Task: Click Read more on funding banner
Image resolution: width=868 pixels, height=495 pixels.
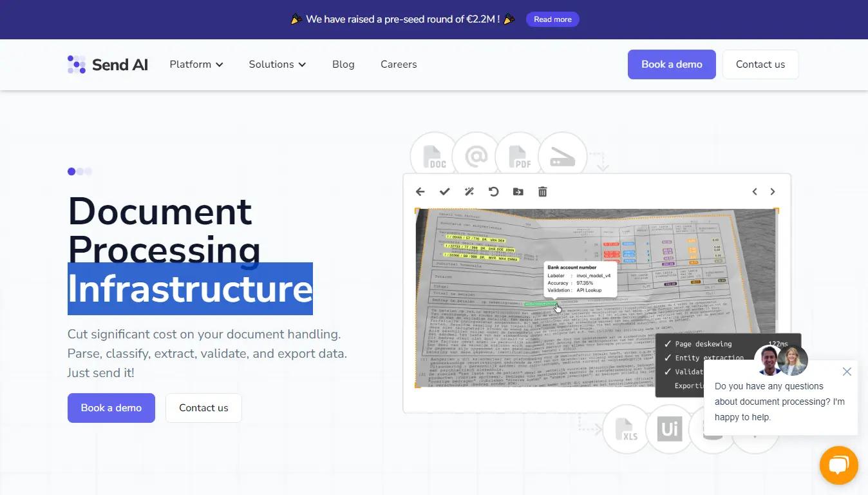Action: click(552, 19)
